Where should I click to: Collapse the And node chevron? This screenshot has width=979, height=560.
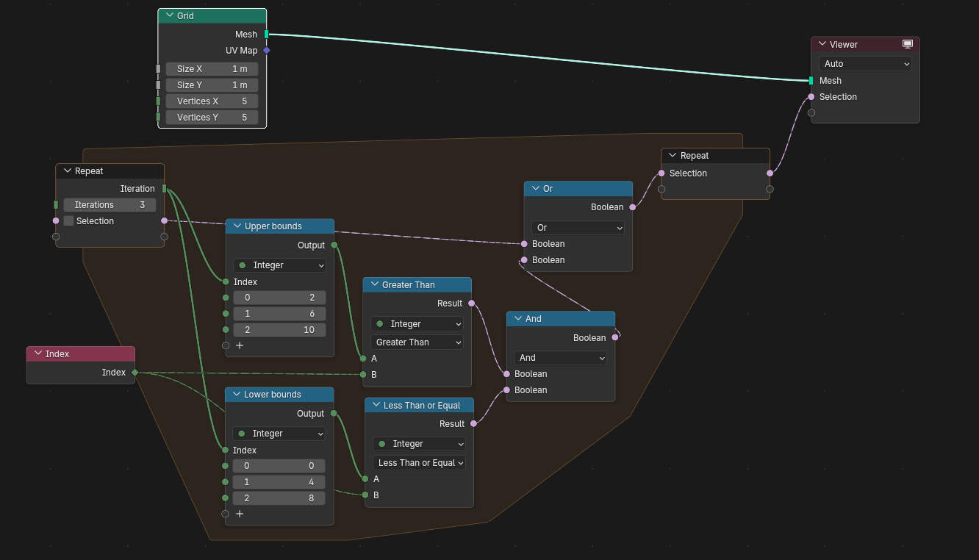pos(518,318)
